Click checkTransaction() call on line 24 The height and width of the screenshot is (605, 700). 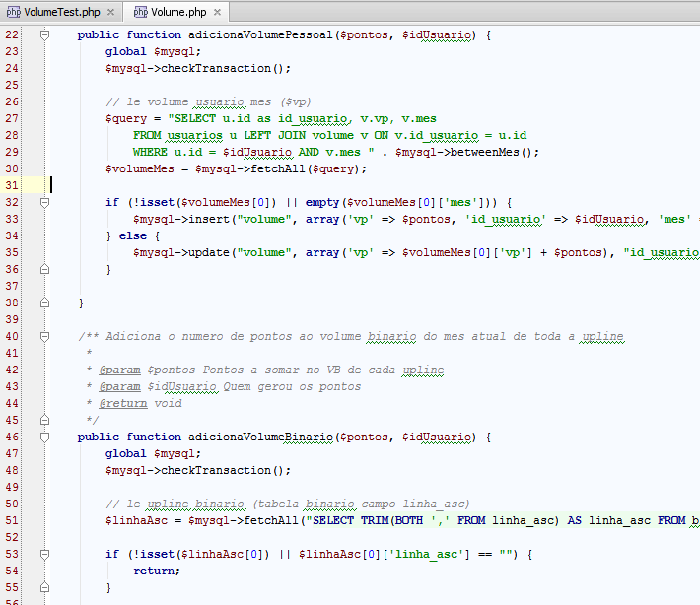coord(226,68)
